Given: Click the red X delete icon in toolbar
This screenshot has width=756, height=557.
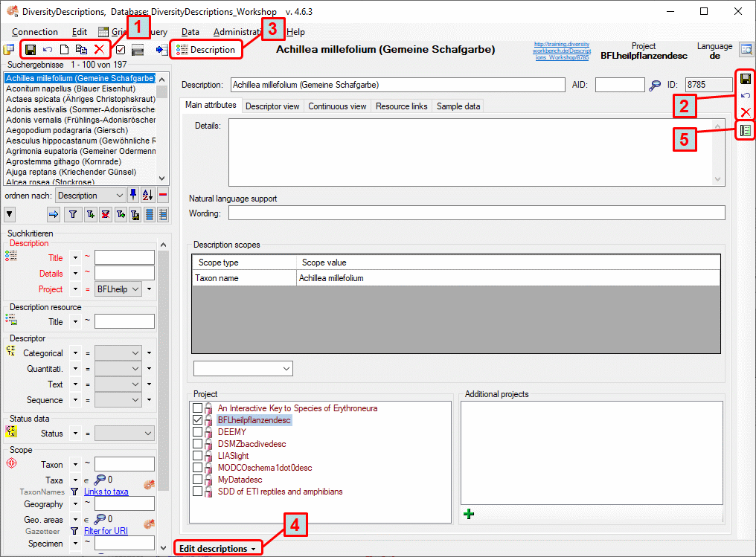Looking at the screenshot, I should point(99,50).
